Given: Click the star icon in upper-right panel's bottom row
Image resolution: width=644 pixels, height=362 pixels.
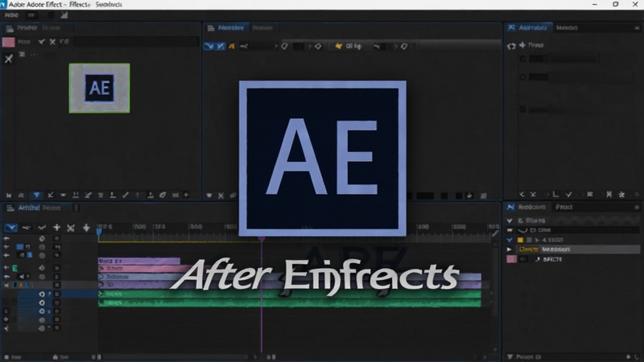Looking at the screenshot, I should (621, 195).
